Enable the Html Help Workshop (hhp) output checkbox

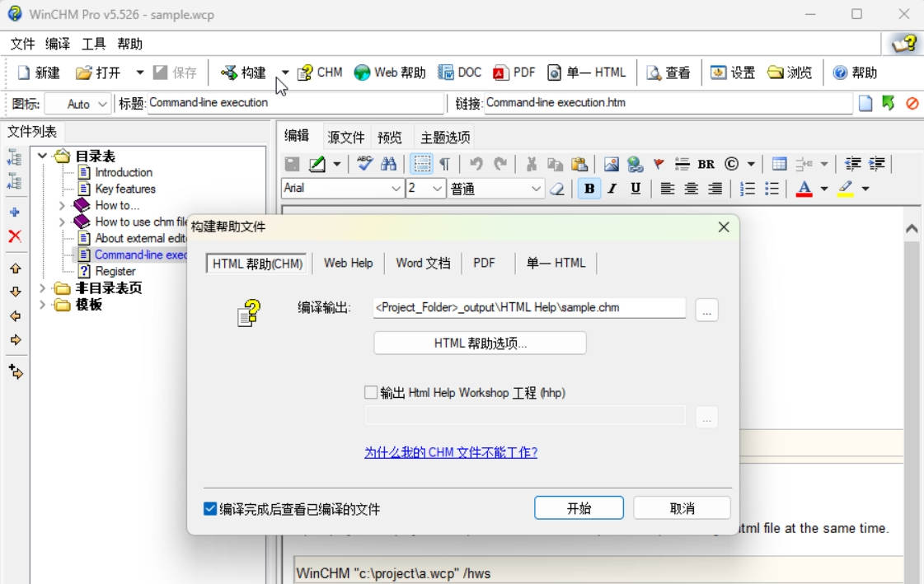pyautogui.click(x=371, y=392)
